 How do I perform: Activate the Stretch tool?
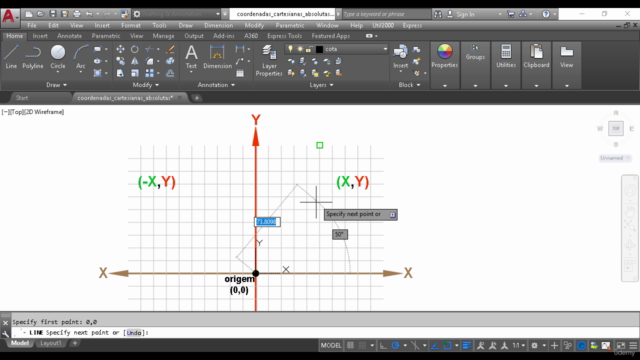pyautogui.click(x=120, y=73)
